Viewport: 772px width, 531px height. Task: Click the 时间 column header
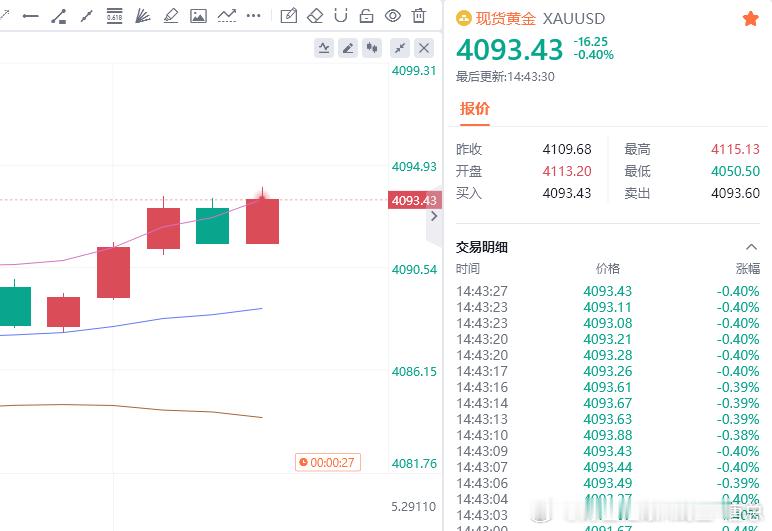tap(468, 269)
